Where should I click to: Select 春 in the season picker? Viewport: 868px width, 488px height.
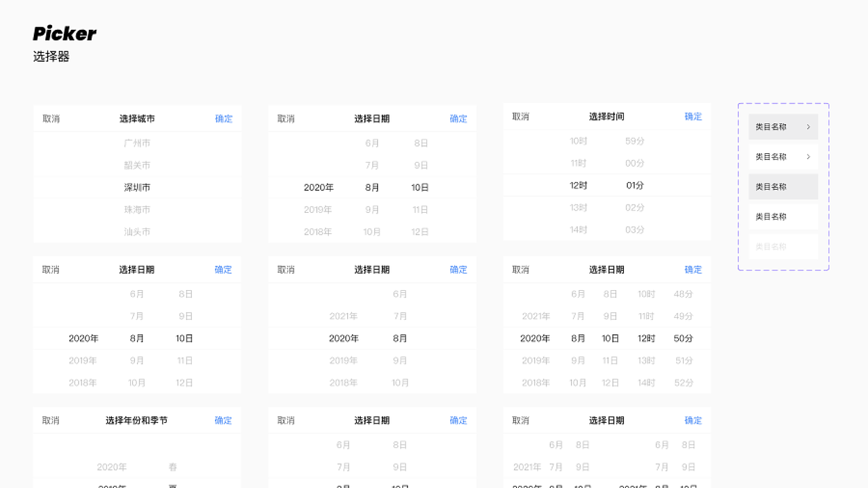click(x=174, y=466)
